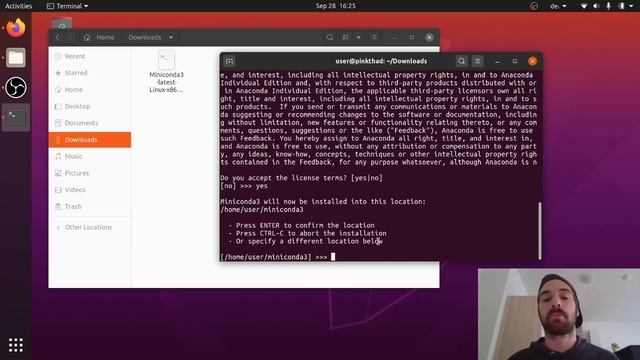
Task: Select the Miniconda3-latest-Linux installer file
Action: [x=167, y=72]
